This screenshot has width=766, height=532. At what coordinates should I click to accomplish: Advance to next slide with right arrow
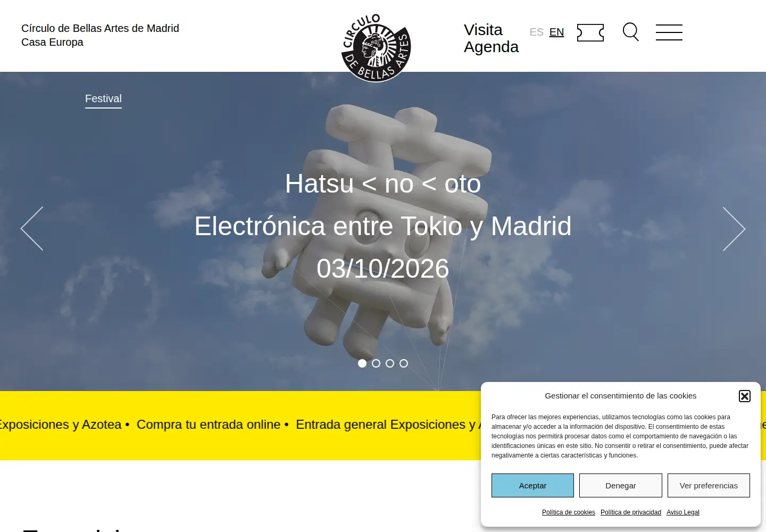734,229
